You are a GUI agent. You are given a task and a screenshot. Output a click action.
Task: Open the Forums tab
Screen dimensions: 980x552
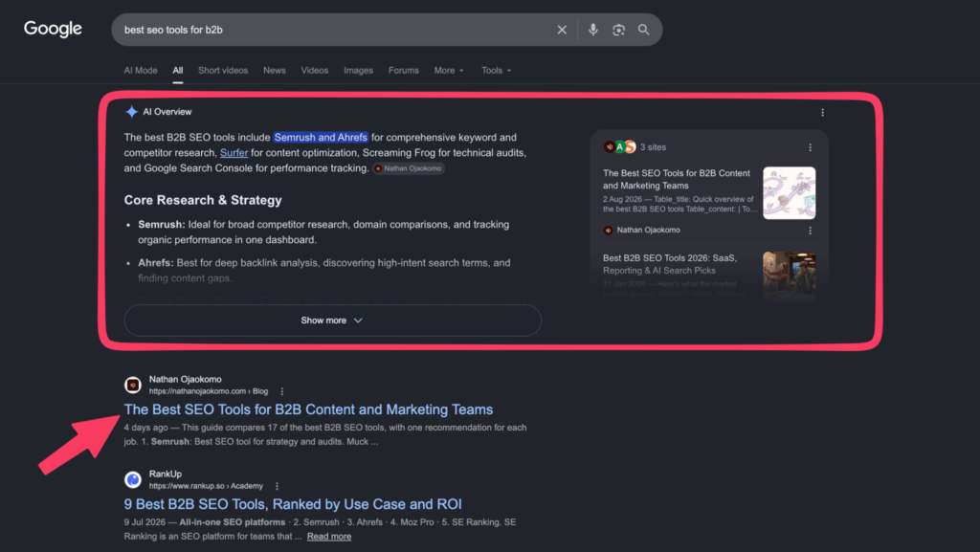404,71
